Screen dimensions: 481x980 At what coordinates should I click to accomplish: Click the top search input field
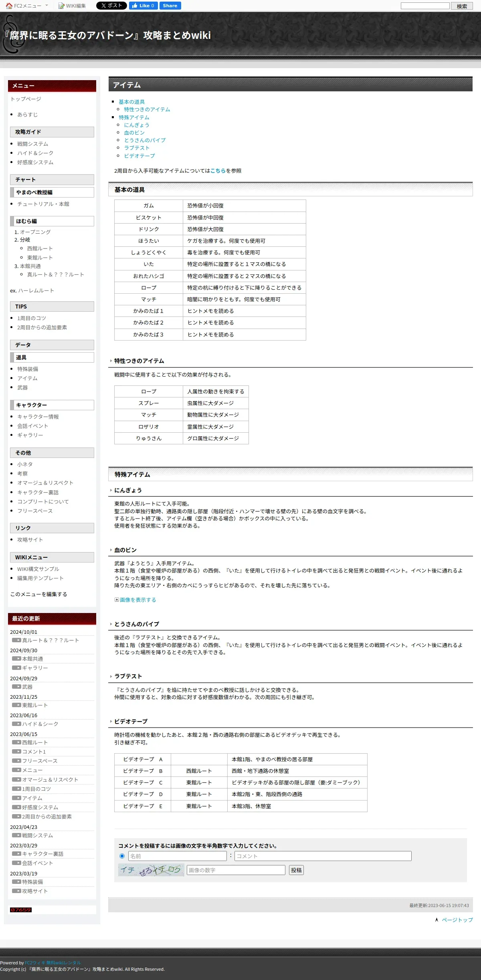[x=425, y=6]
